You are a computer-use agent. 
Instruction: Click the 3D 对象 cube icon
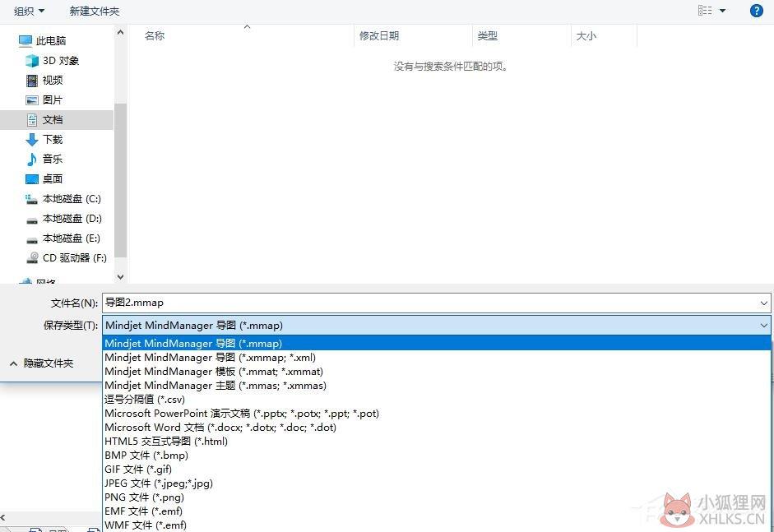31,61
